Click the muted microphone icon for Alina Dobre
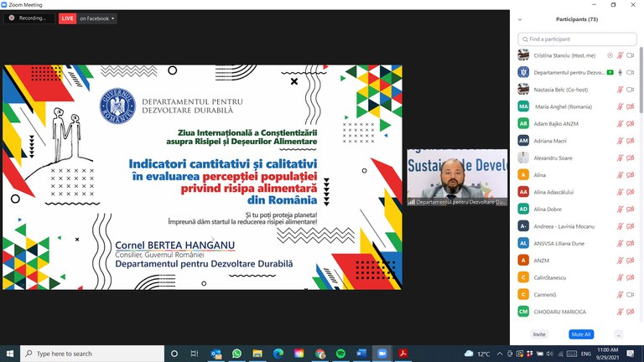The width and height of the screenshot is (644, 362). click(x=621, y=209)
